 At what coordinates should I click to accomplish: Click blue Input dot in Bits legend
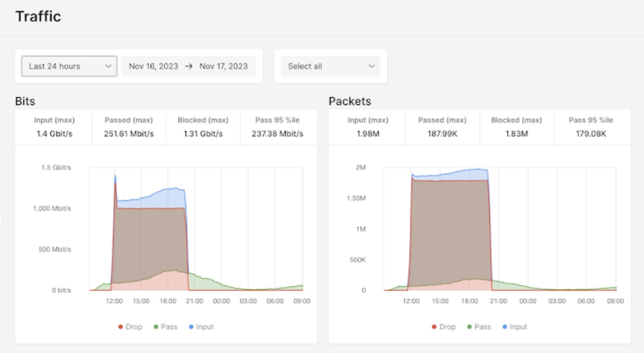click(x=191, y=327)
